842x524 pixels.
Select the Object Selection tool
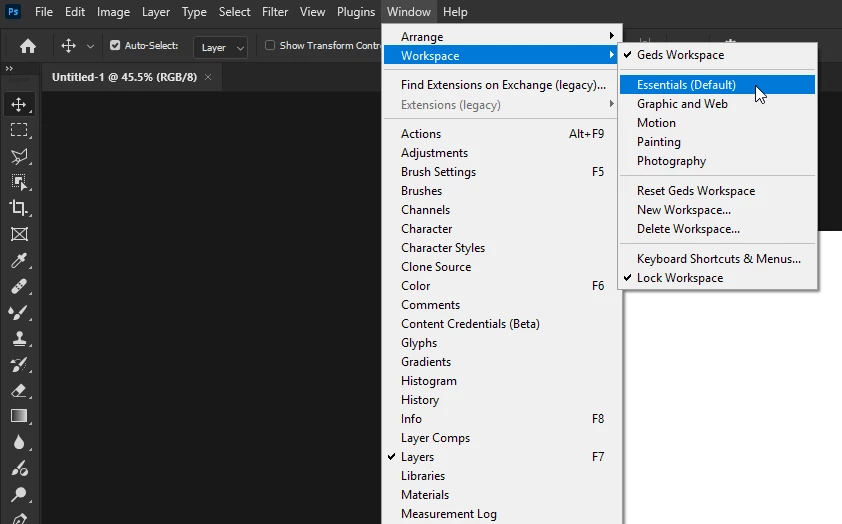tap(19, 182)
